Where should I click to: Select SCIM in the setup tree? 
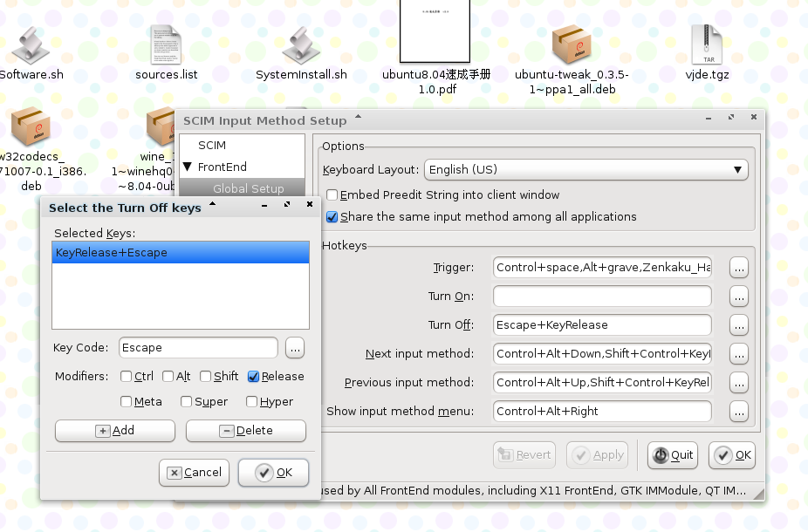pos(212,146)
